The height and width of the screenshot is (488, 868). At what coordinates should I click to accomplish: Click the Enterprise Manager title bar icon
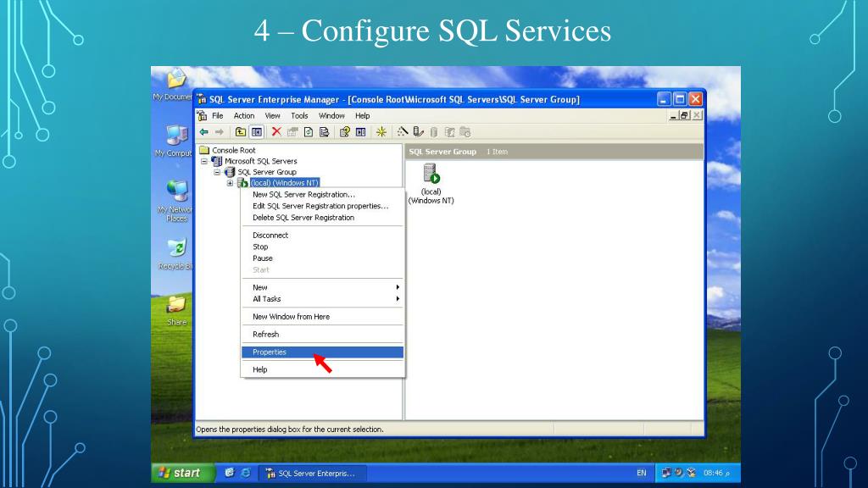point(202,100)
